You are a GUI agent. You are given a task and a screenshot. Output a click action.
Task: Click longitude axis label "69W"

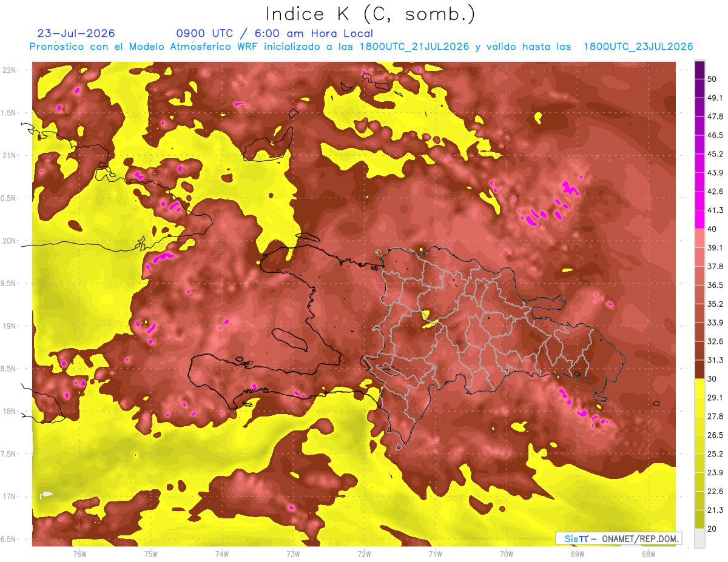click(577, 554)
